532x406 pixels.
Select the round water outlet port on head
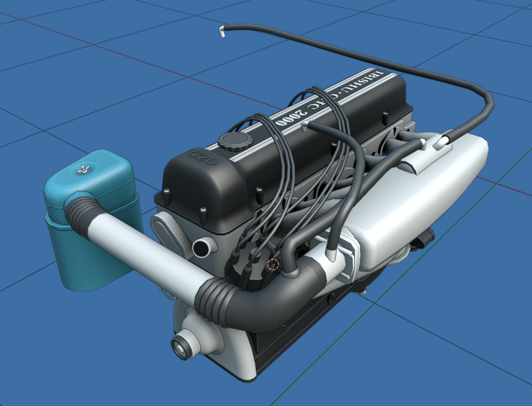coord(203,247)
